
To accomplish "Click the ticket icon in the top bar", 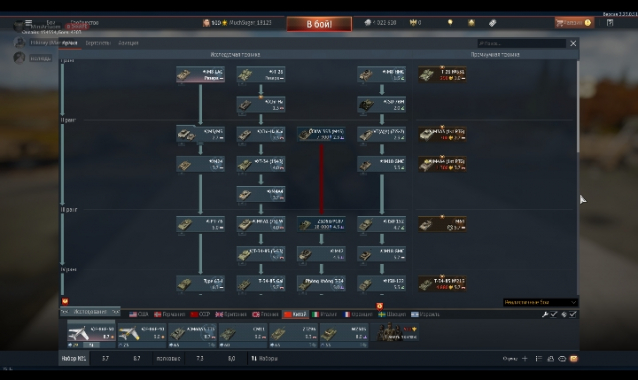I will 492,23.
